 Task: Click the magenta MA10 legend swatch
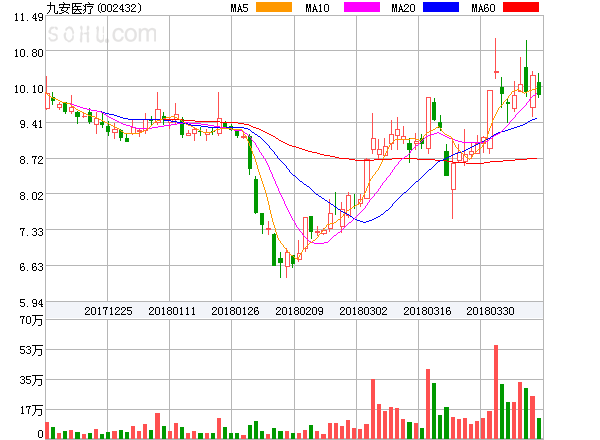362,7
